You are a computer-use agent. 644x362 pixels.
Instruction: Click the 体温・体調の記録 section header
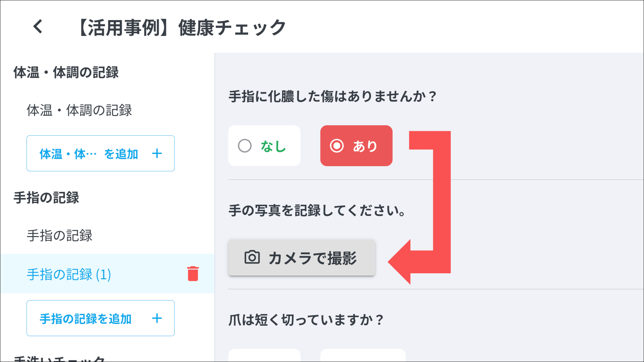tap(66, 73)
